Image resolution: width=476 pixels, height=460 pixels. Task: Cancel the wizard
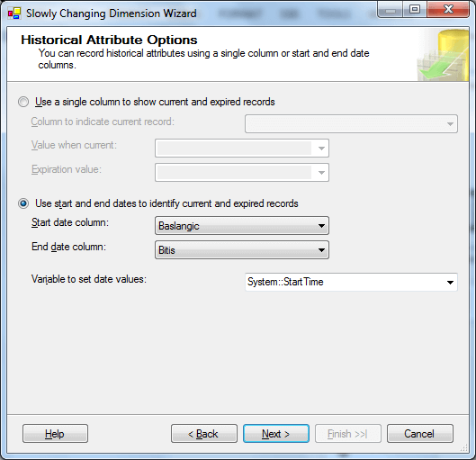pos(420,434)
